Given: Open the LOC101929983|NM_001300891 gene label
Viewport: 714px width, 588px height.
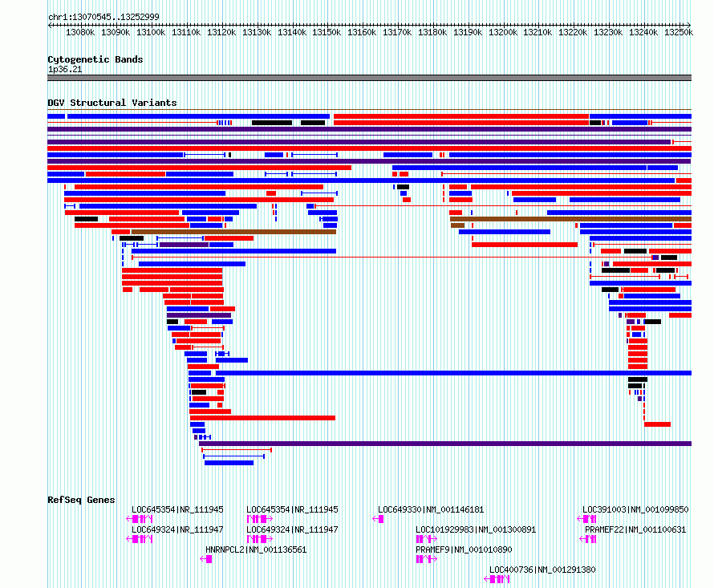Looking at the screenshot, I should pos(476,529).
